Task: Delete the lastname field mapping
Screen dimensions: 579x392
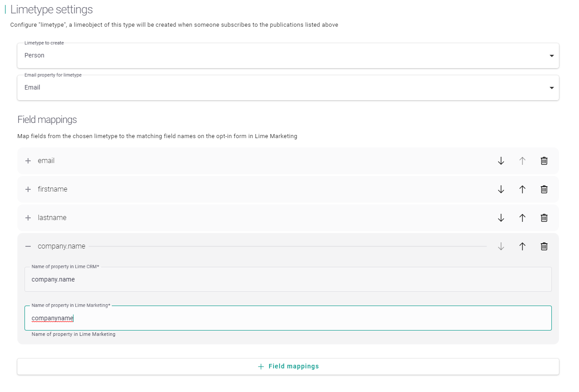Action: (x=544, y=217)
